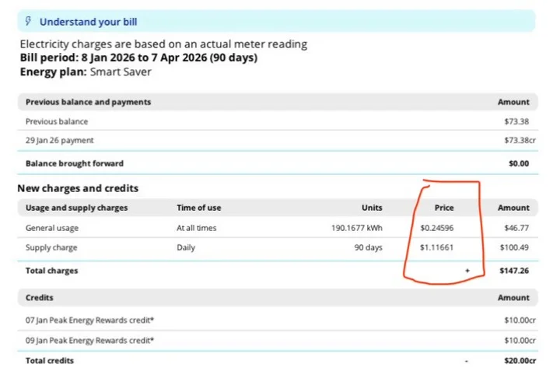Click the 'Units' column header

372,208
